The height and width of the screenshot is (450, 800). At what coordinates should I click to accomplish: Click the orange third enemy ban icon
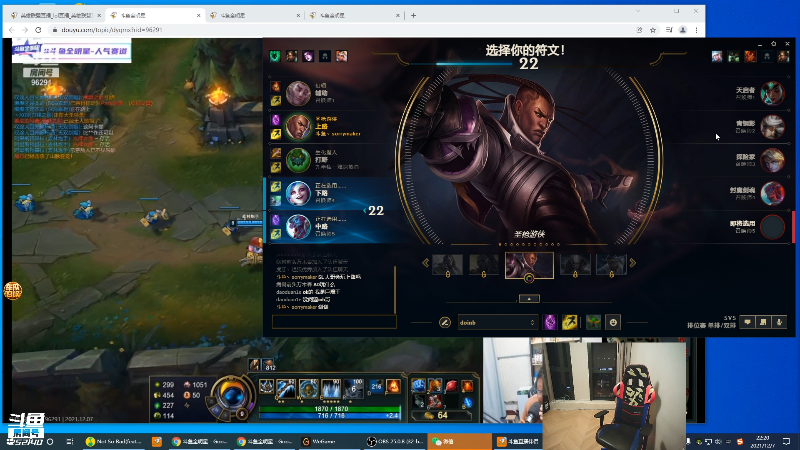(x=750, y=56)
